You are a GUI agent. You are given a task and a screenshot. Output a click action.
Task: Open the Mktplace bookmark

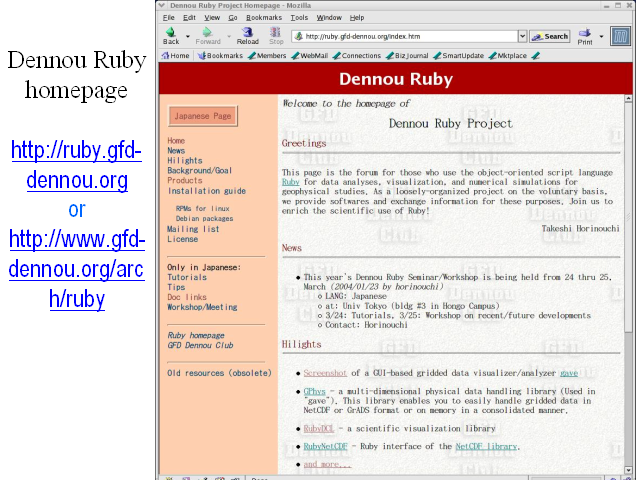[508, 56]
